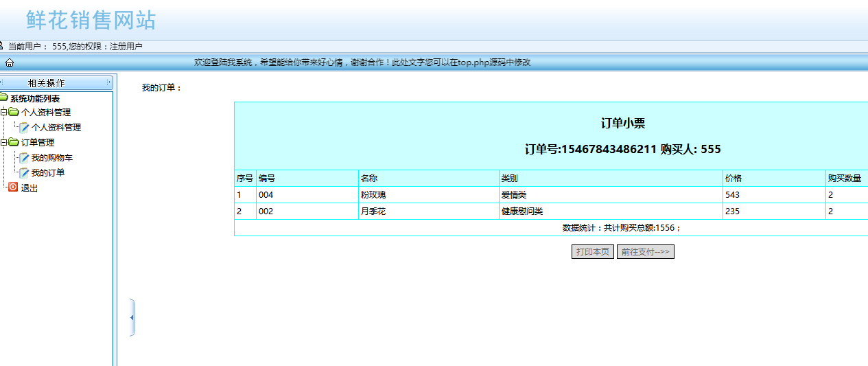868x366 pixels.
Task: Click the 打印本页 button
Action: click(x=593, y=252)
